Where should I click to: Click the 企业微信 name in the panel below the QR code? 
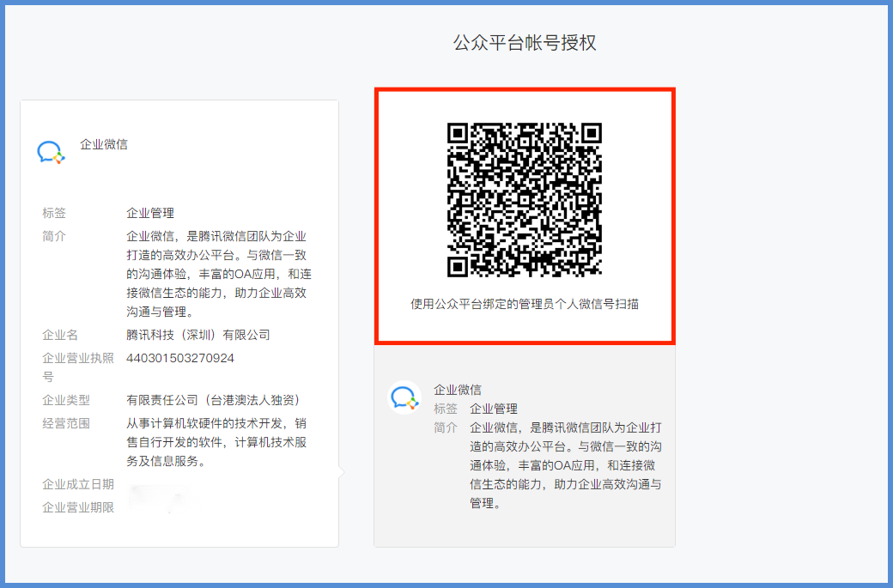(x=458, y=390)
